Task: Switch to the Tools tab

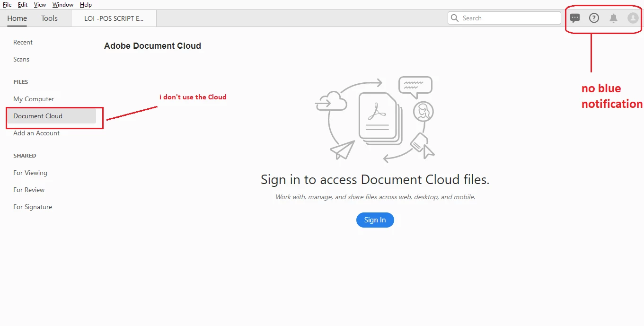Action: click(x=49, y=18)
